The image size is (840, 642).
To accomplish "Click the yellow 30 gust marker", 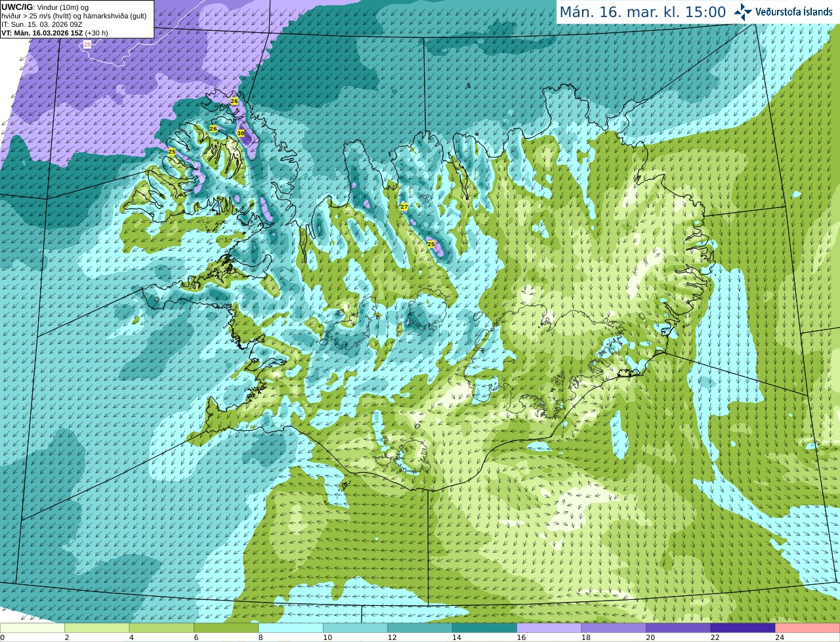I will [x=241, y=133].
